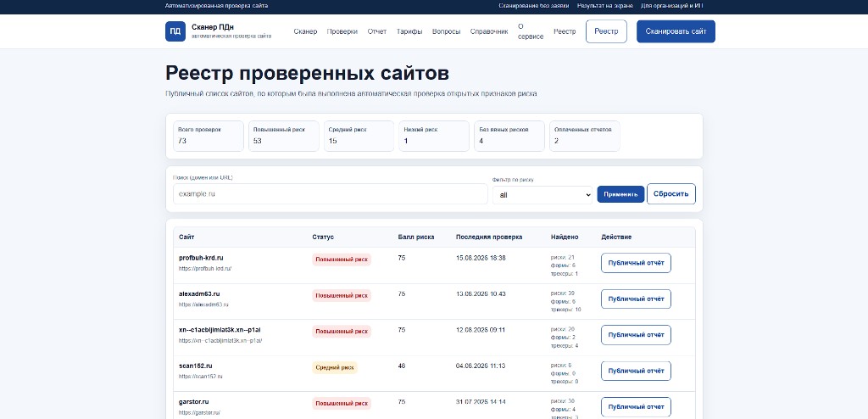This screenshot has height=419, width=868.
Task: Click the Сайт column header
Action: 186,237
